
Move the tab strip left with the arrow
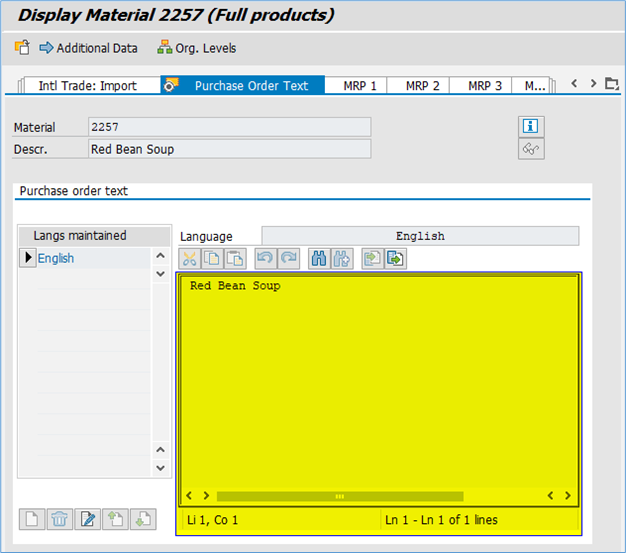[x=574, y=83]
